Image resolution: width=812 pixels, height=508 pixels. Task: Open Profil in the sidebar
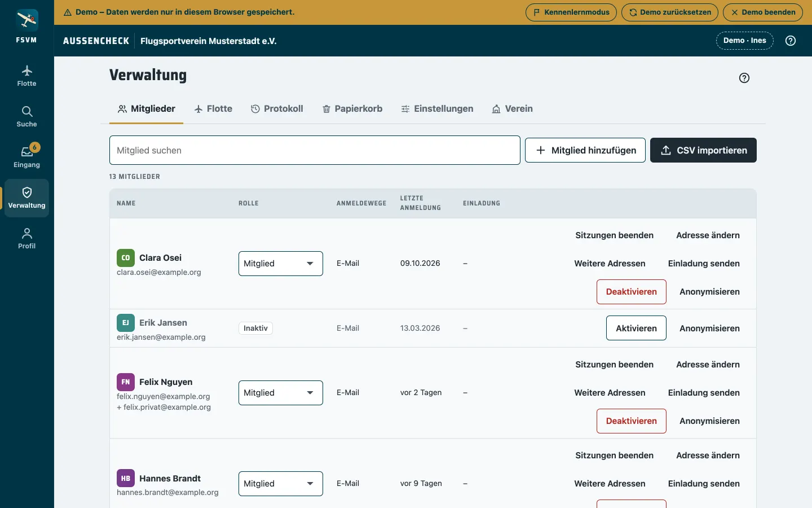coord(27,239)
